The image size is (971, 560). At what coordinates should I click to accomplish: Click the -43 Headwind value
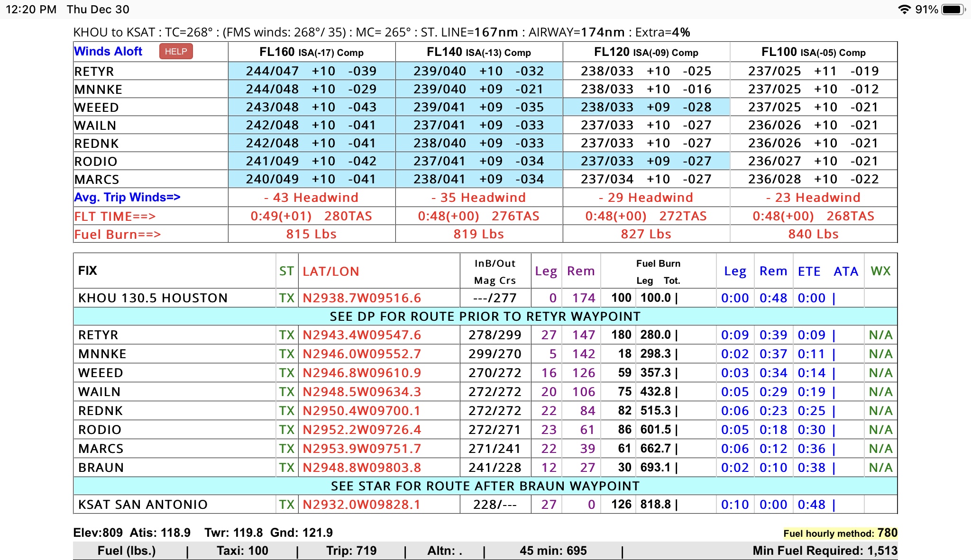[311, 197]
